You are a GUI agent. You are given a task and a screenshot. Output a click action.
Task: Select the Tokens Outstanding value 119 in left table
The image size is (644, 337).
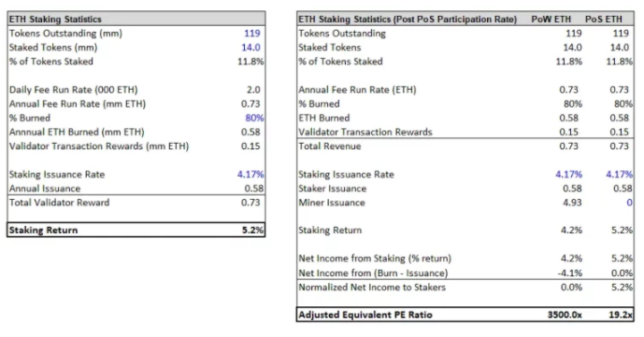click(x=251, y=34)
